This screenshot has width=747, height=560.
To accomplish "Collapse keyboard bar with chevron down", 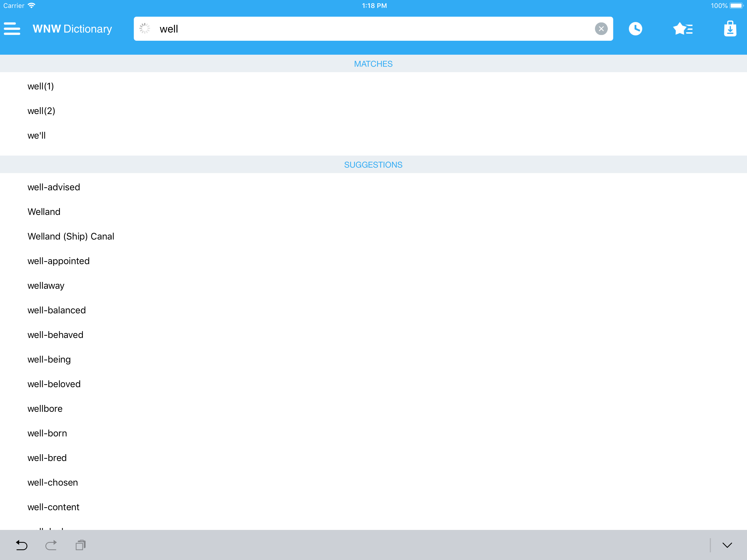I will 727,545.
